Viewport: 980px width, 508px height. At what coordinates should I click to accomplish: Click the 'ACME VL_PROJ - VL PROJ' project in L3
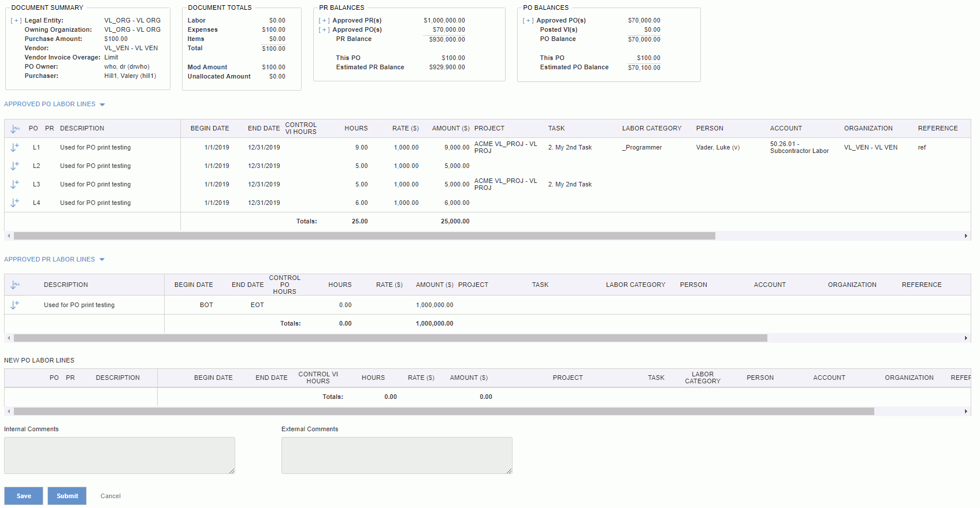point(506,184)
